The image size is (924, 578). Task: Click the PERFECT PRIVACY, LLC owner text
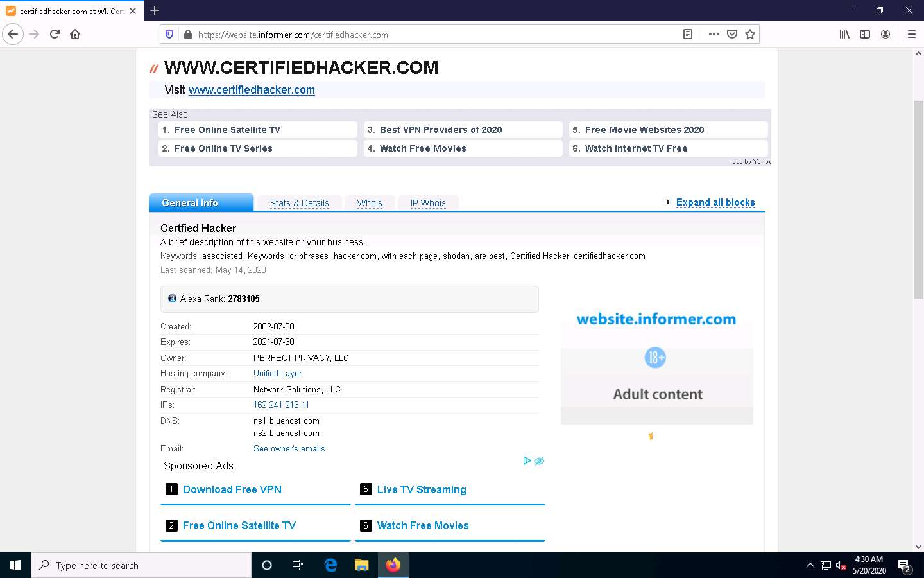[x=301, y=358]
